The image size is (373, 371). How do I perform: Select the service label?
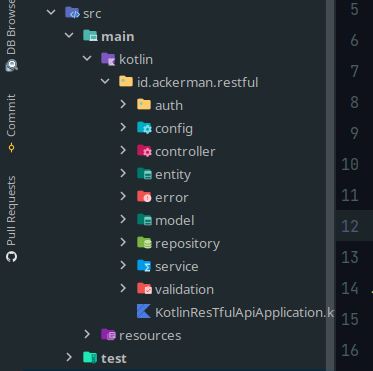click(177, 266)
